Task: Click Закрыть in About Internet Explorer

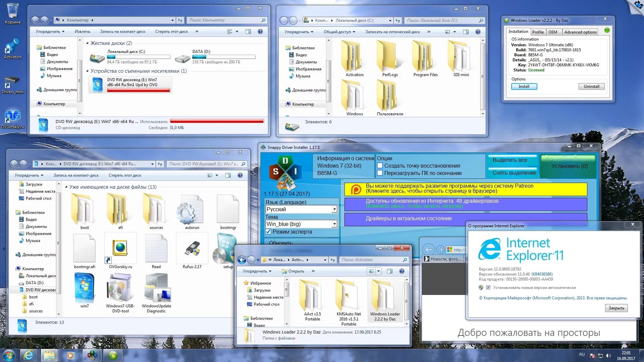Action: (x=616, y=308)
